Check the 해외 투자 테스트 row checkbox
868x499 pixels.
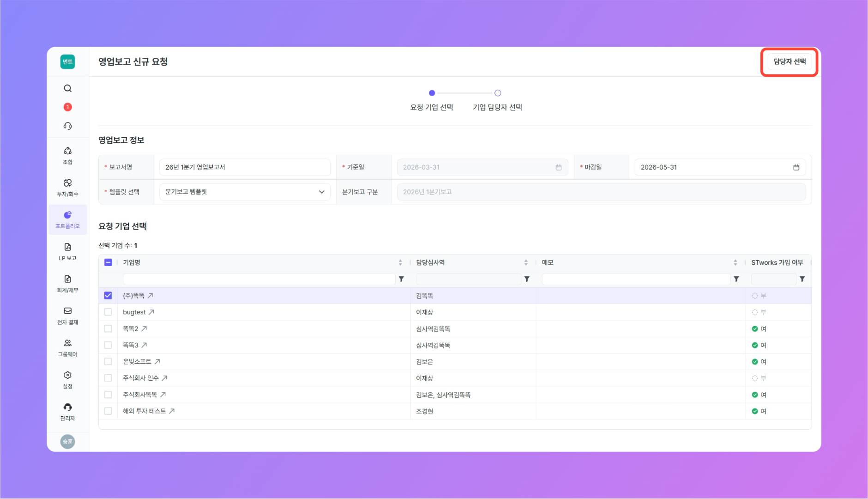108,411
